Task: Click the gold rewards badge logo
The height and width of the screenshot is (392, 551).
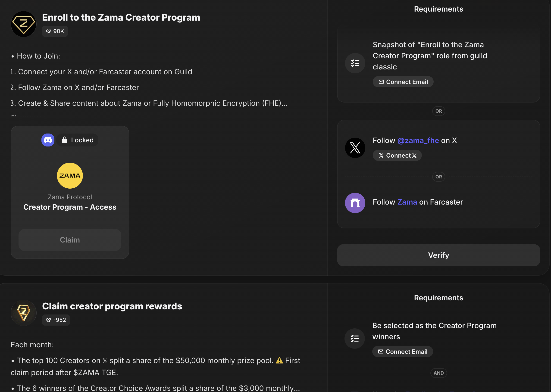Action: 24,313
